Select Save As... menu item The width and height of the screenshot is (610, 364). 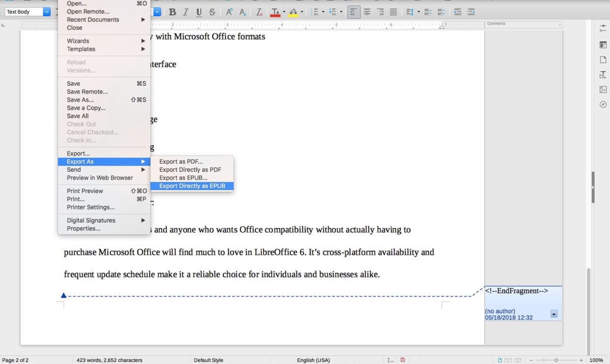coord(104,100)
